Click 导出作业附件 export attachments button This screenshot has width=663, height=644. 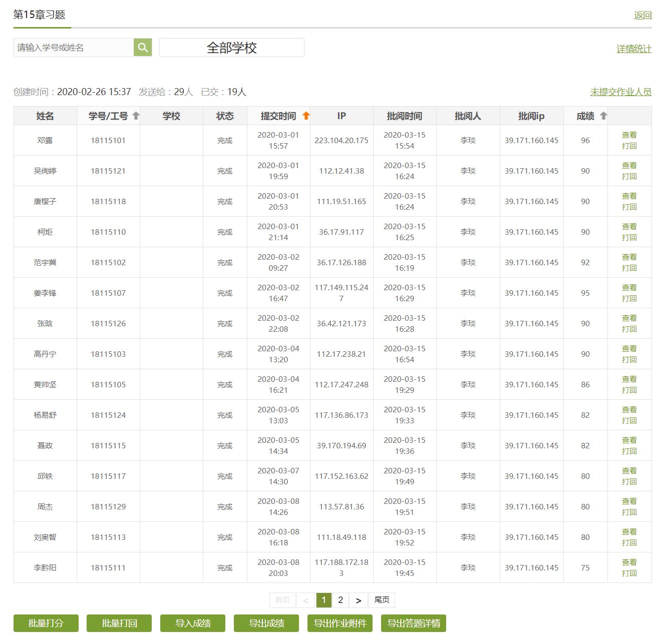[x=340, y=623]
